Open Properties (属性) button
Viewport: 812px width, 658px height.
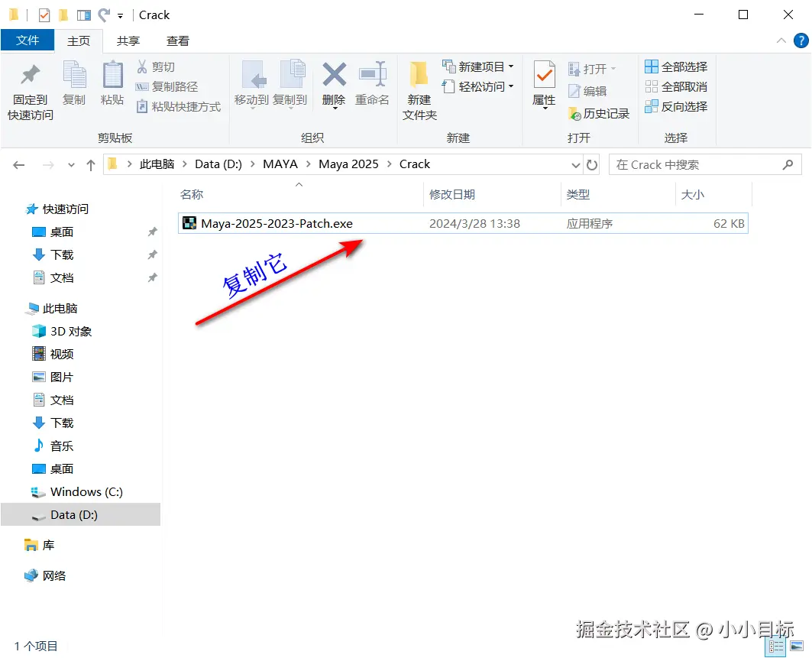coord(545,85)
